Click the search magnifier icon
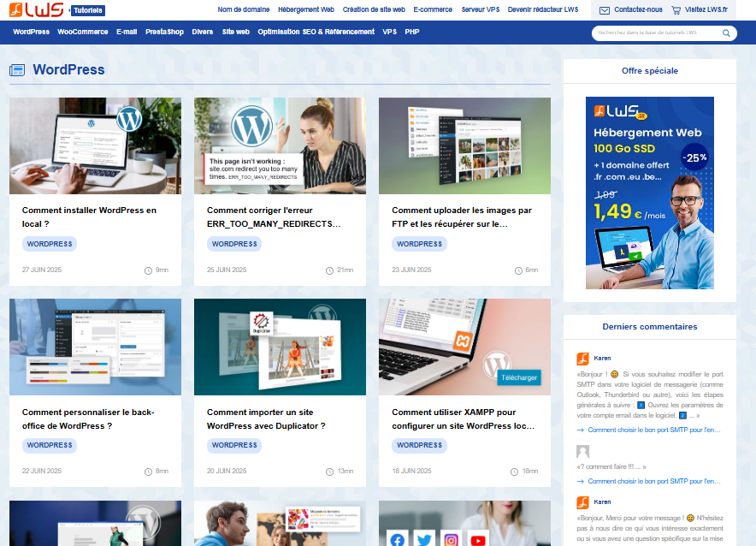The height and width of the screenshot is (546, 756). click(726, 33)
